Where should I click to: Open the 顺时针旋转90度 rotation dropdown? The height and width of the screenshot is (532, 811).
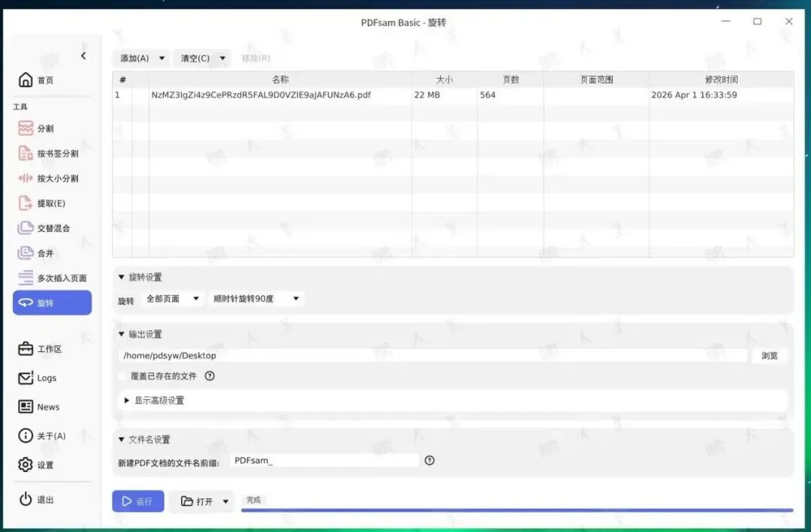pos(255,299)
